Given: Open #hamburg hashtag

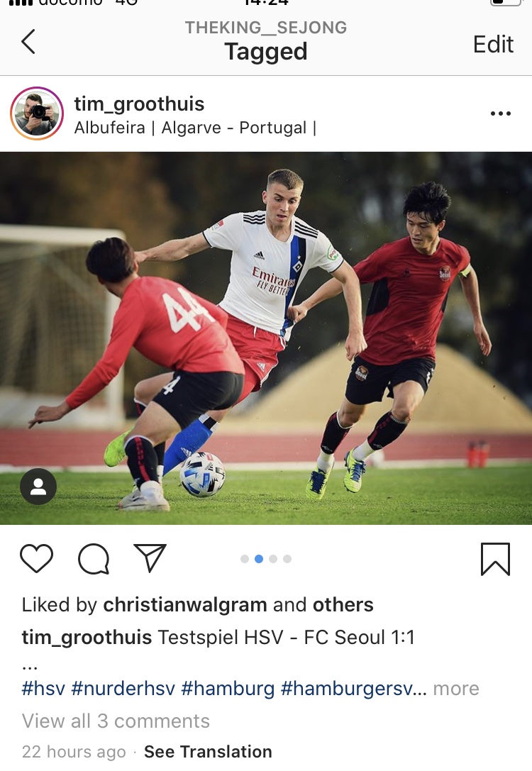Looking at the screenshot, I should coord(228,689).
